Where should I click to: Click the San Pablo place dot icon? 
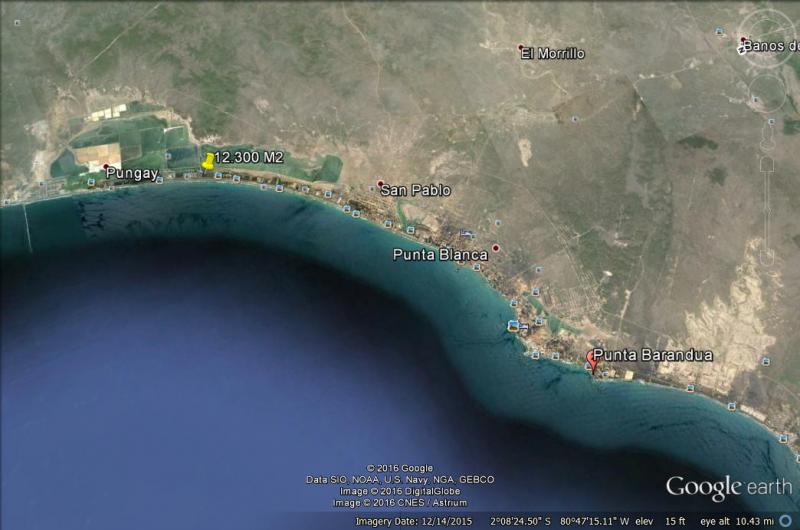coord(380,184)
